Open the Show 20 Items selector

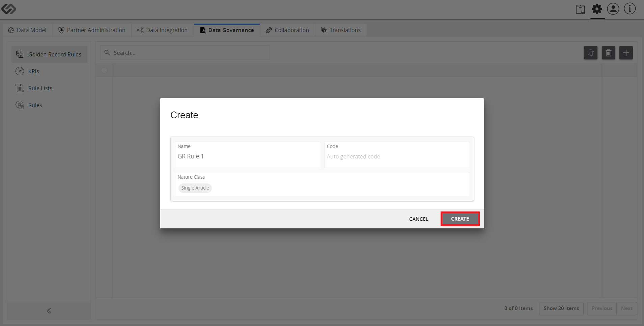point(561,308)
